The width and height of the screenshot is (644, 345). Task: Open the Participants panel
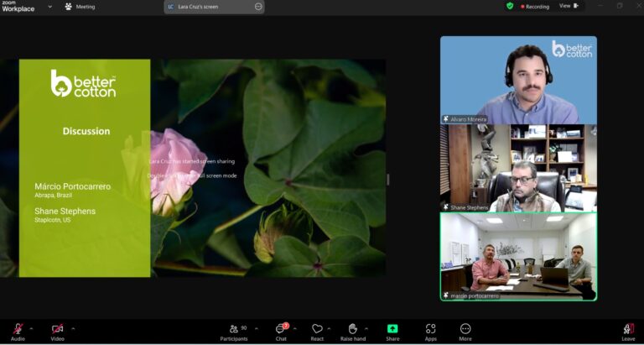coord(234,332)
